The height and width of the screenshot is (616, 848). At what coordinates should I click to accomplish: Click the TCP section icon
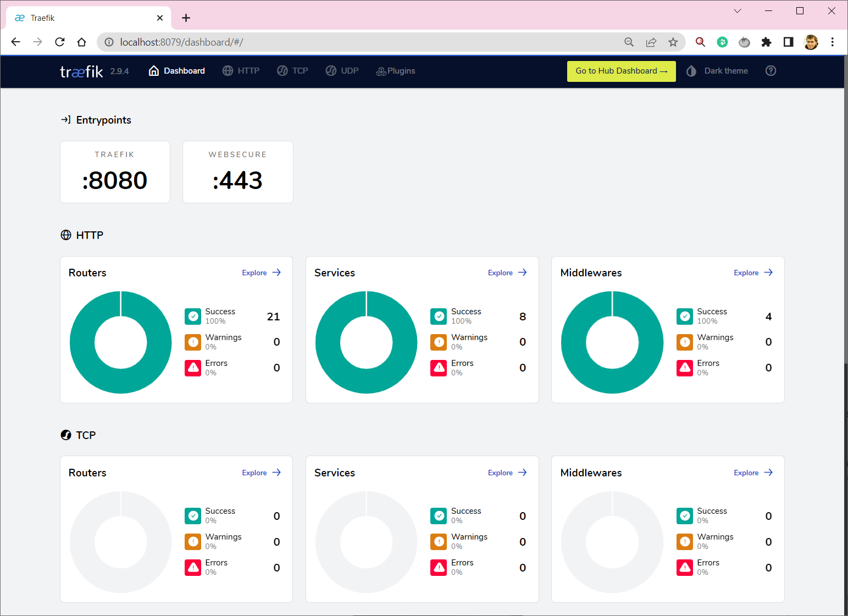tap(66, 435)
